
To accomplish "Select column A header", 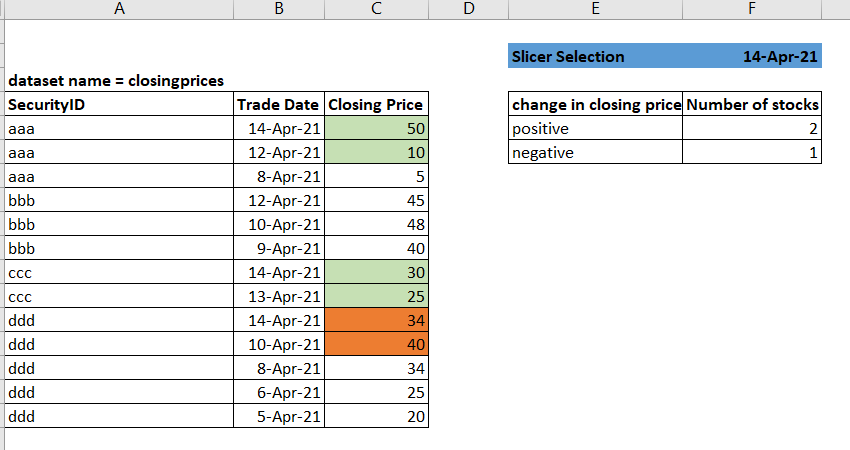I will (x=119, y=9).
